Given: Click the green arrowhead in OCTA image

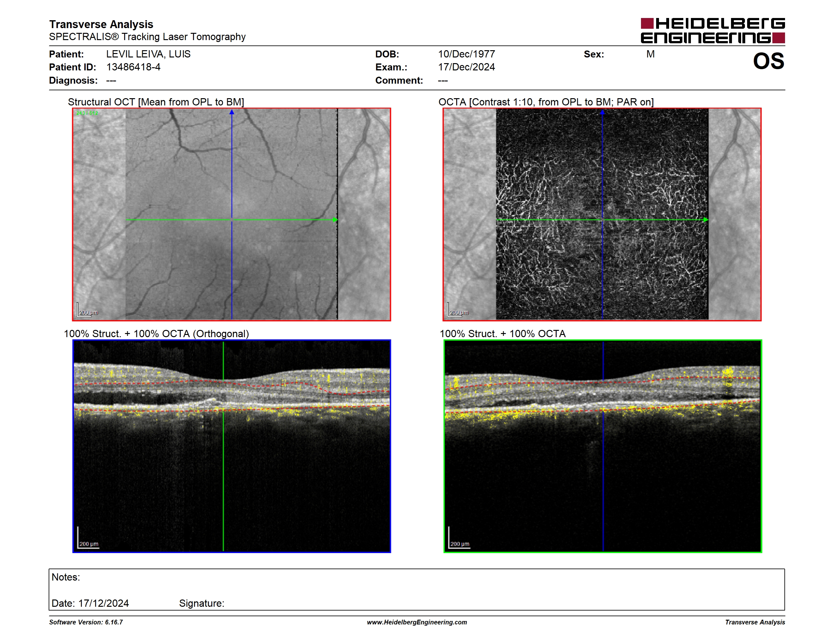Looking at the screenshot, I should coord(705,220).
